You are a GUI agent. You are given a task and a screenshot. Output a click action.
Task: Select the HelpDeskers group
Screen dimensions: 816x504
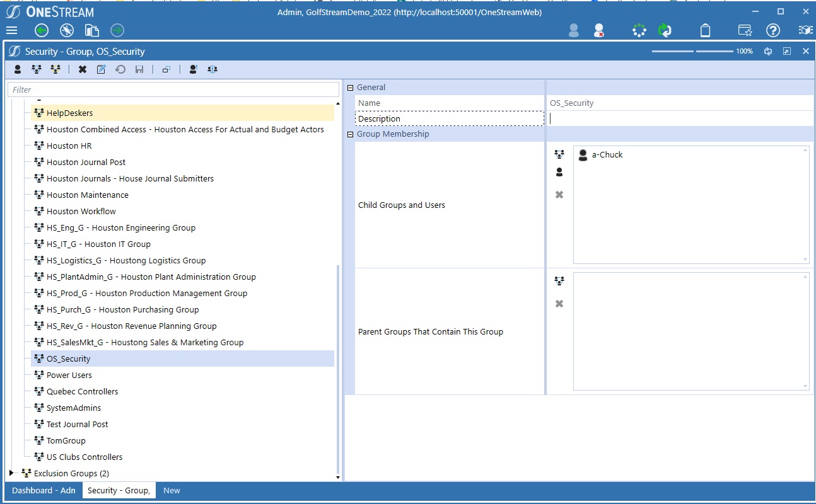coord(182,113)
